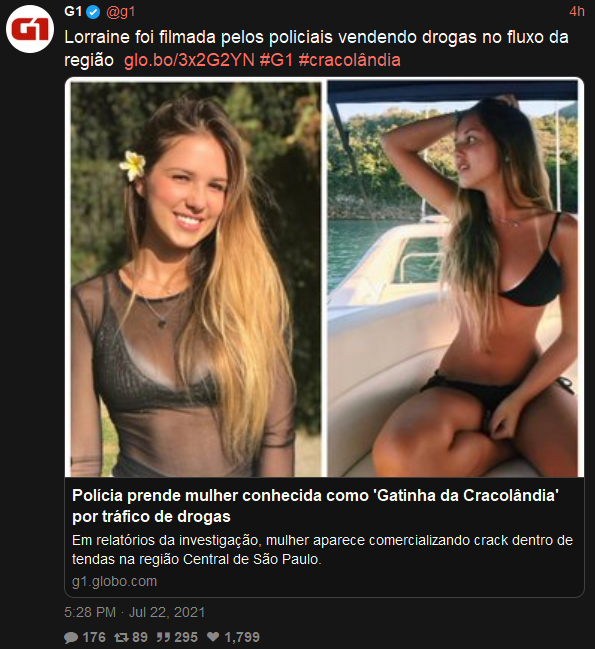View the 1,799 likes count
595x649 pixels.
click(x=242, y=637)
